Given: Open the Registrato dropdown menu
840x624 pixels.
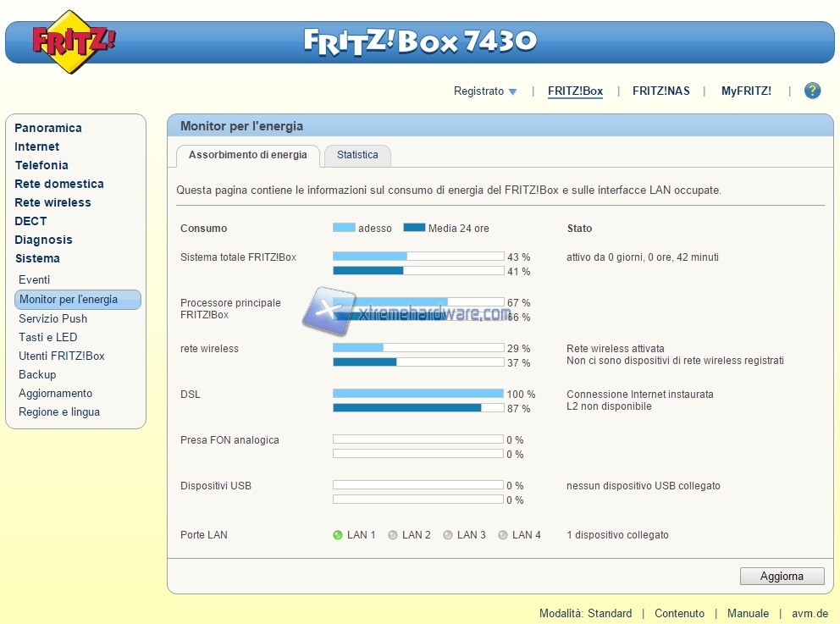Looking at the screenshot, I should (x=485, y=91).
